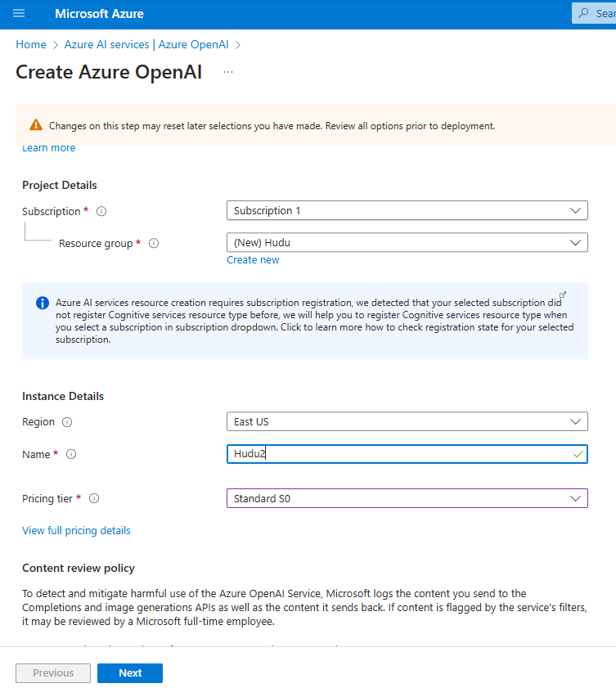Open the external link icon in registration notice
Viewport: 616px width, 688px height.
coord(563,295)
